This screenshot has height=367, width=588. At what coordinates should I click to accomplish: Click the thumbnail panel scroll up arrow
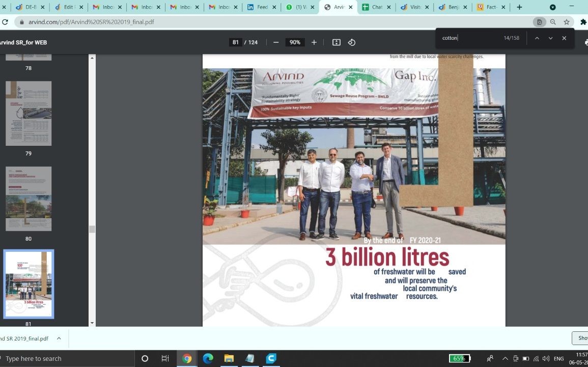92,58
